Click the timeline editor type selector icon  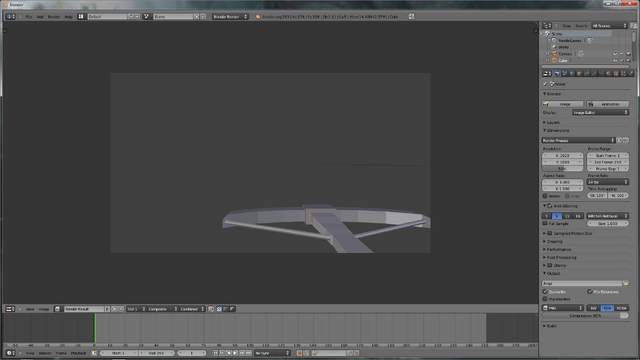(x=10, y=353)
